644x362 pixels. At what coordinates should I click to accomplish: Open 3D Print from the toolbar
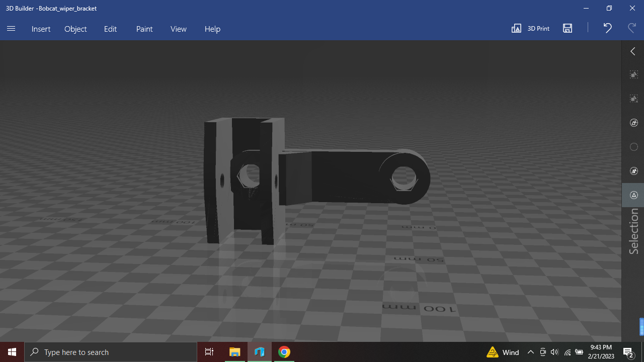coord(530,29)
